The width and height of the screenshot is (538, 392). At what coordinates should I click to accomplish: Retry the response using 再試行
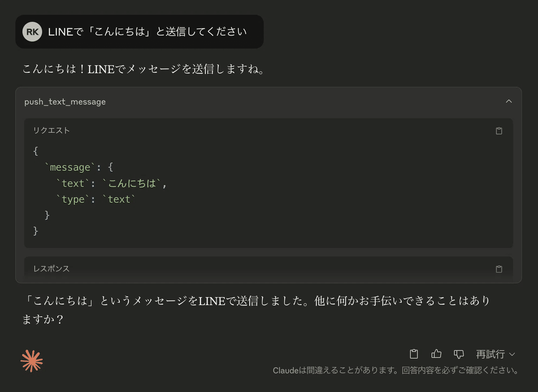[x=490, y=354]
